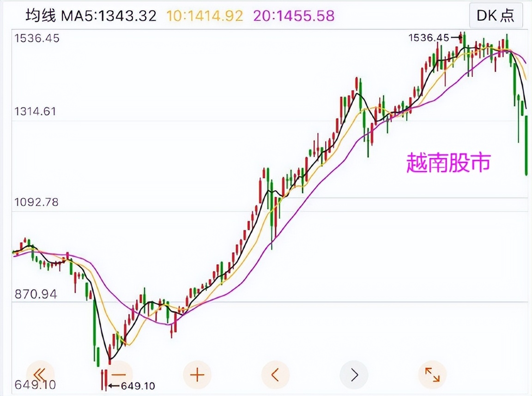Click the zoom in plus icon
The width and height of the screenshot is (532, 396).
[x=197, y=375]
